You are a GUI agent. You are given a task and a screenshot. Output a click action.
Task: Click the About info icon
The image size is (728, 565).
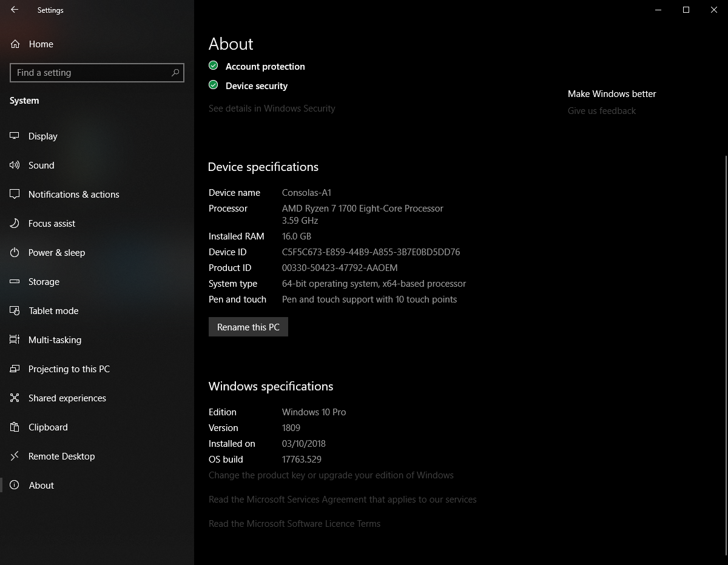(15, 486)
